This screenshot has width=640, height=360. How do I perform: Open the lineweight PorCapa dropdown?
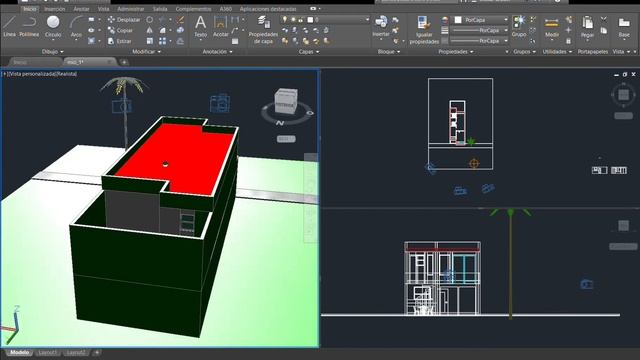pyautogui.click(x=506, y=30)
